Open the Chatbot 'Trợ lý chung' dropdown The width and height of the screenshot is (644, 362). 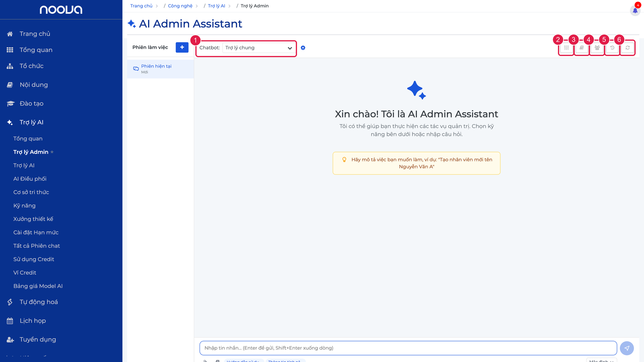258,48
